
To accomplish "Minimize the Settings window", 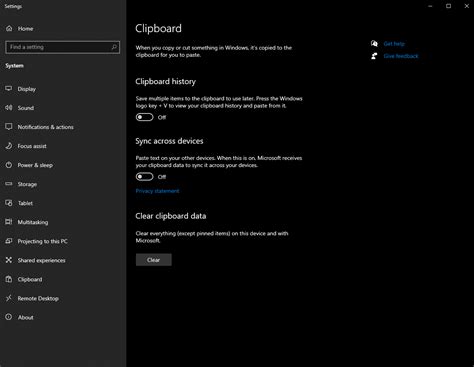I will coord(430,6).
